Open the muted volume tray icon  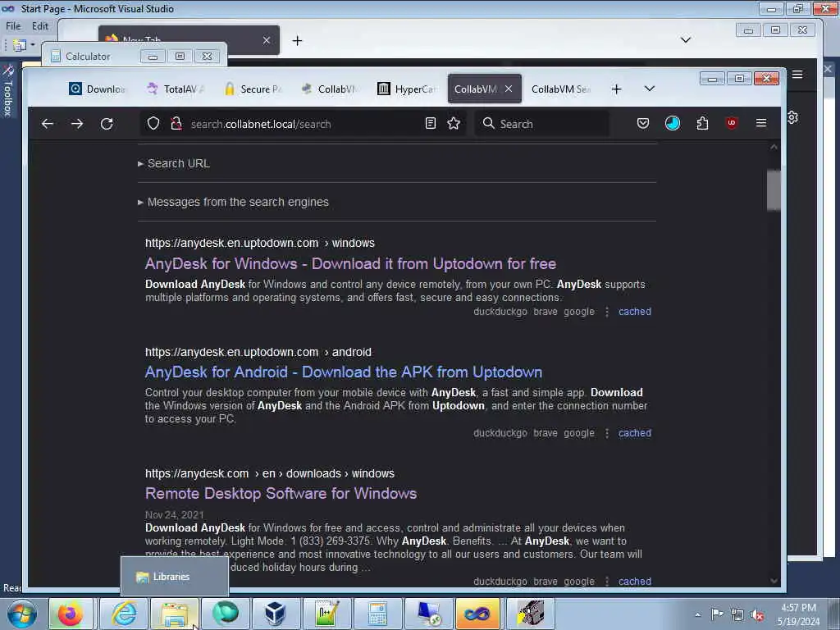[x=757, y=615]
